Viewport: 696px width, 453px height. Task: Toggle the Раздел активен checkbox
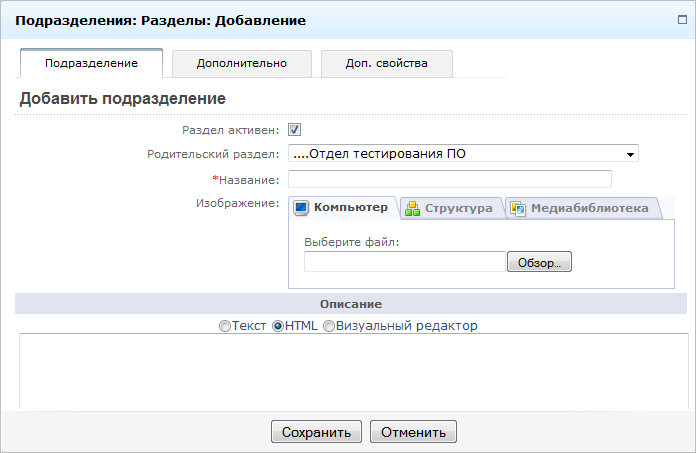(x=295, y=129)
